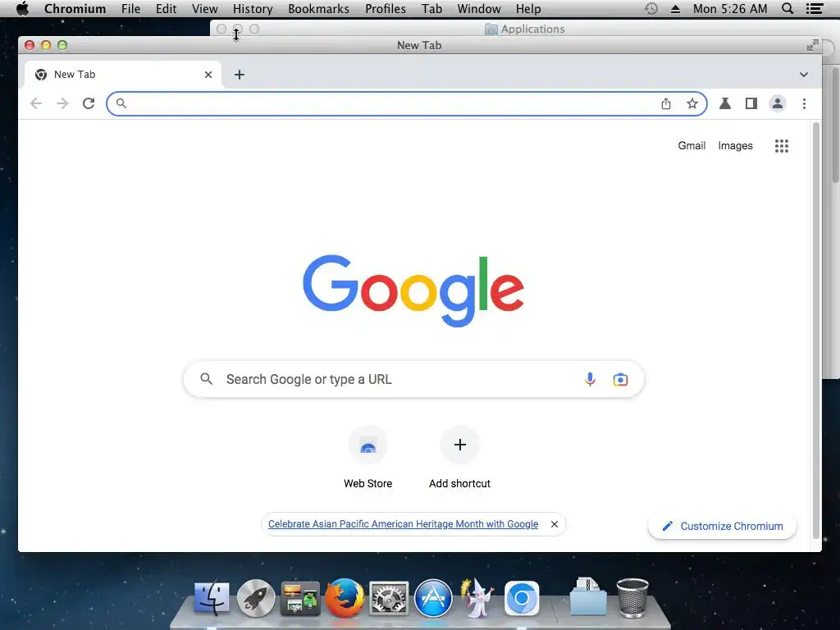The width and height of the screenshot is (840, 630).
Task: Open the Google apps grid
Action: coord(782,146)
